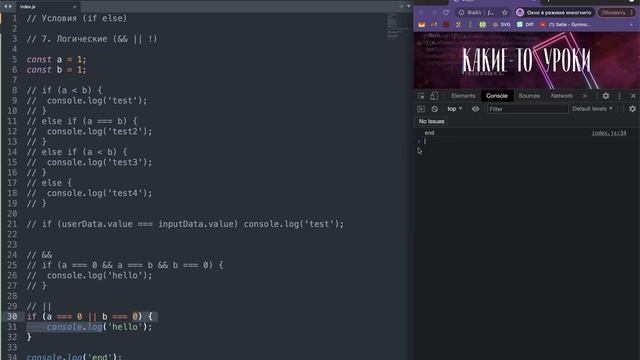Screen dimensions: 640x360
Task: Switch to the Elements tab in DevTools
Action: click(463, 96)
